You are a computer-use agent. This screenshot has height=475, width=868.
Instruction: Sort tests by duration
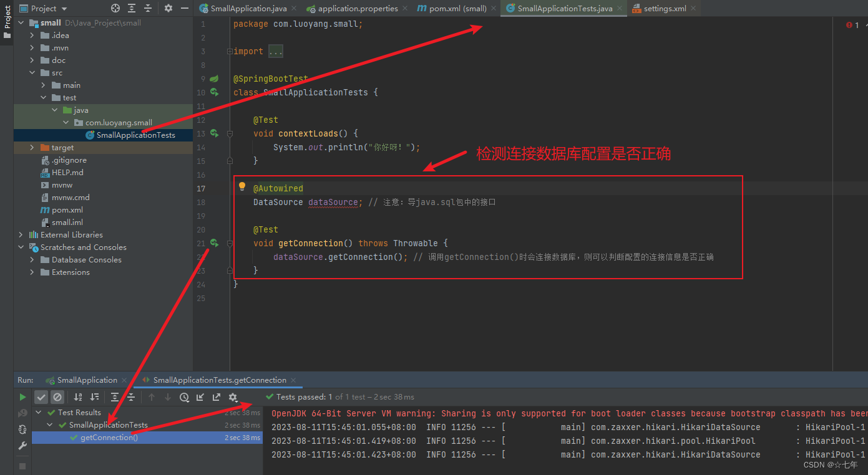coord(94,397)
